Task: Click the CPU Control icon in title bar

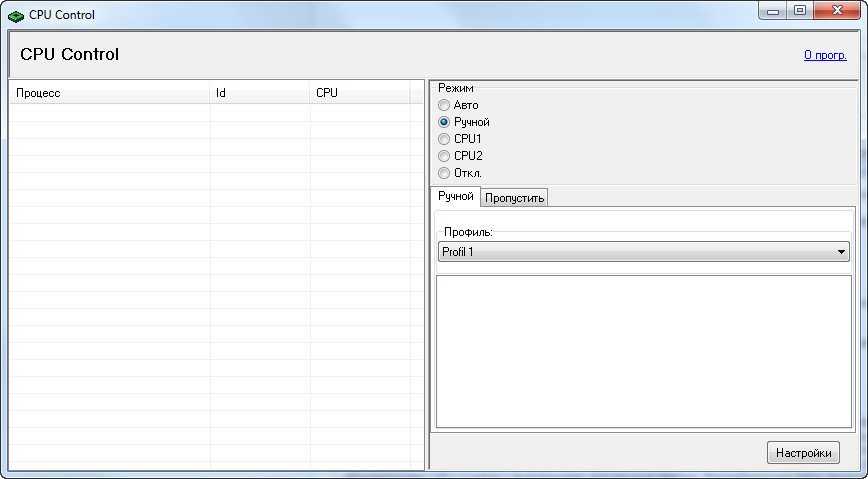Action: 16,15
